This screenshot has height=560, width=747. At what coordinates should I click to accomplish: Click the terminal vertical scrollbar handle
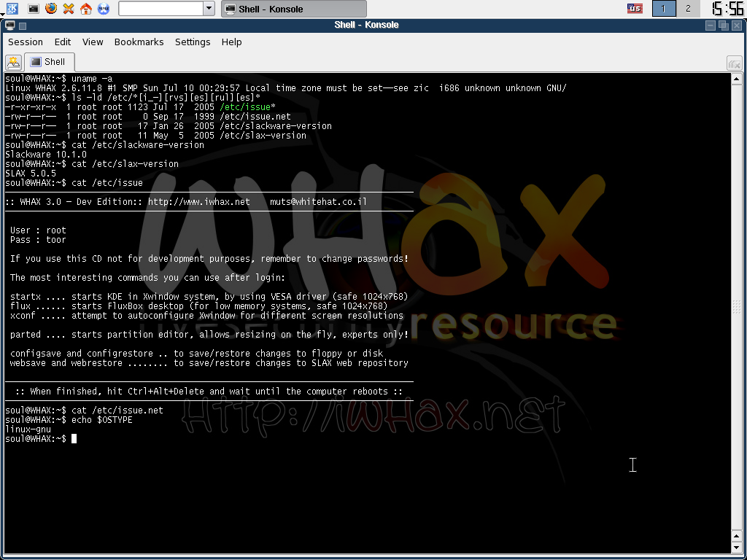(736, 308)
